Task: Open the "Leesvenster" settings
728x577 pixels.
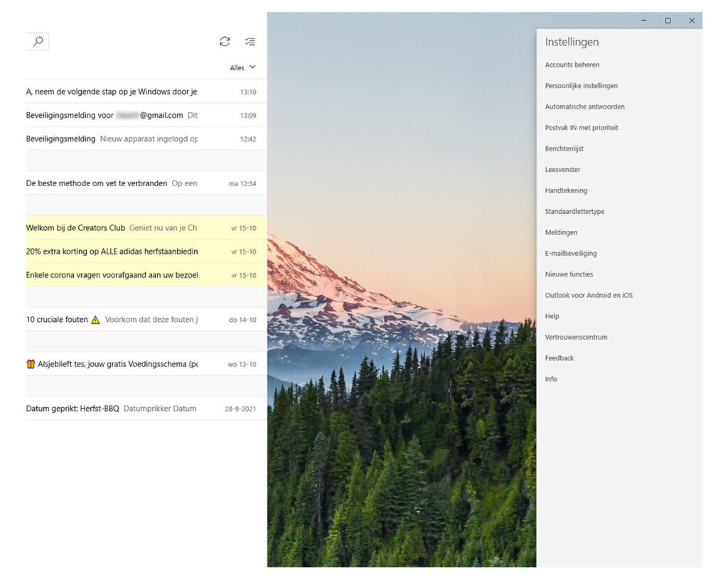Action: [562, 169]
